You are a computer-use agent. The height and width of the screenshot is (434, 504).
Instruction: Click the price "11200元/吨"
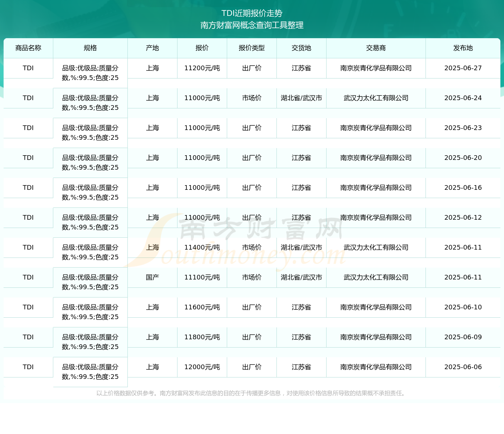pos(202,68)
